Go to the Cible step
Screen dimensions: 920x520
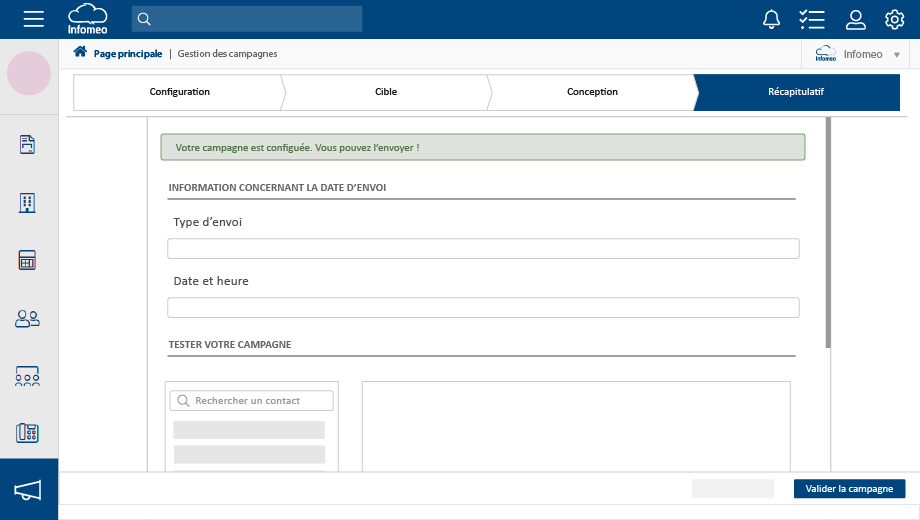[385, 92]
